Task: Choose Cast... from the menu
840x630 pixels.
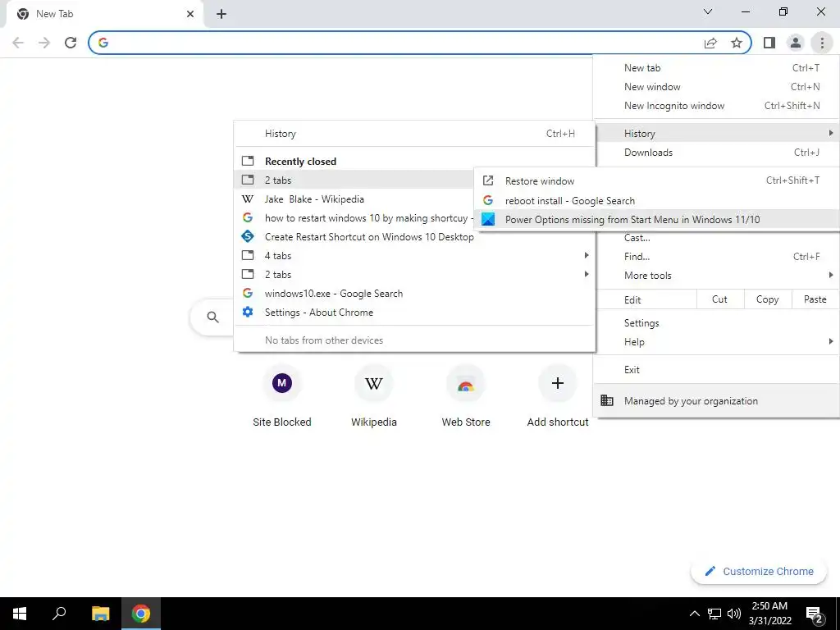Action: coord(716,238)
